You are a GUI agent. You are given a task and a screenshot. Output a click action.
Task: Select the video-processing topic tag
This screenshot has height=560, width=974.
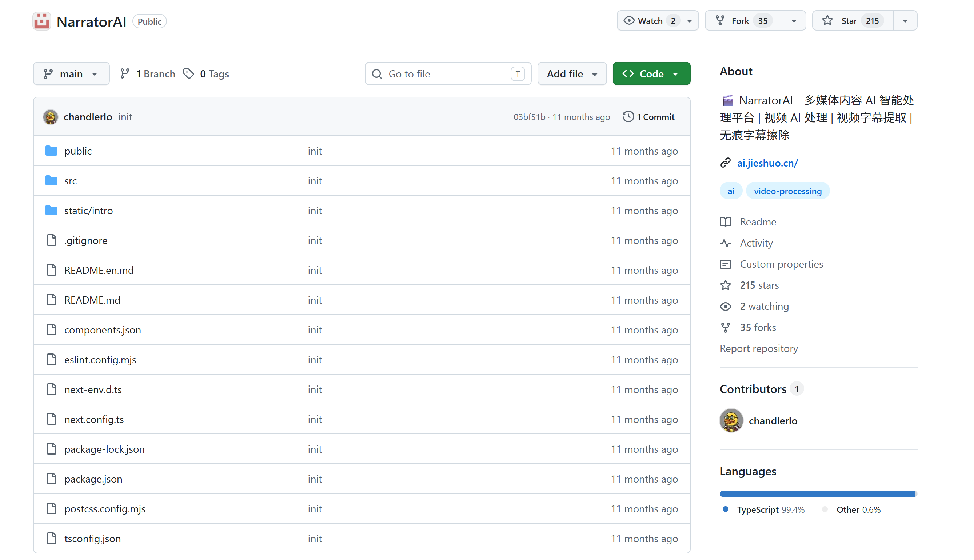click(787, 191)
